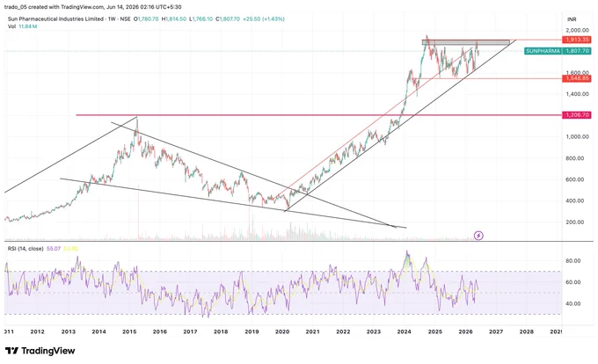
Task: Click 2,000.00 on the price axis
Action: coord(577,30)
